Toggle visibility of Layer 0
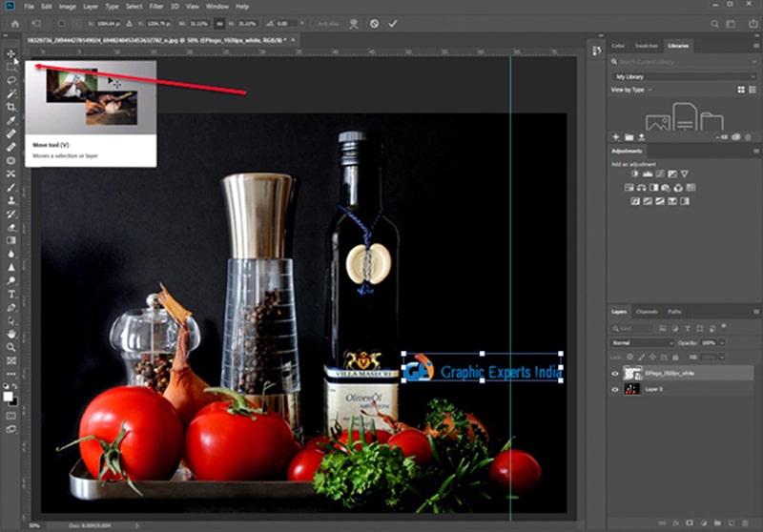 click(615, 390)
